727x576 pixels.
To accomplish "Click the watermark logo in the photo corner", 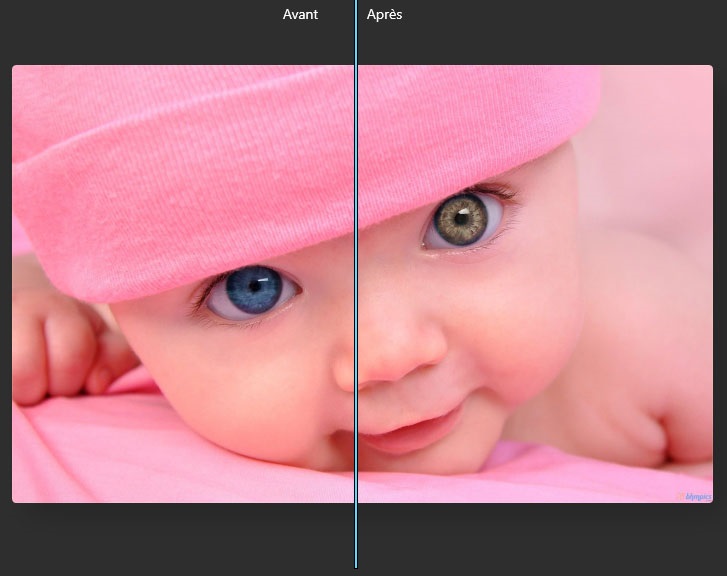I will 695,495.
